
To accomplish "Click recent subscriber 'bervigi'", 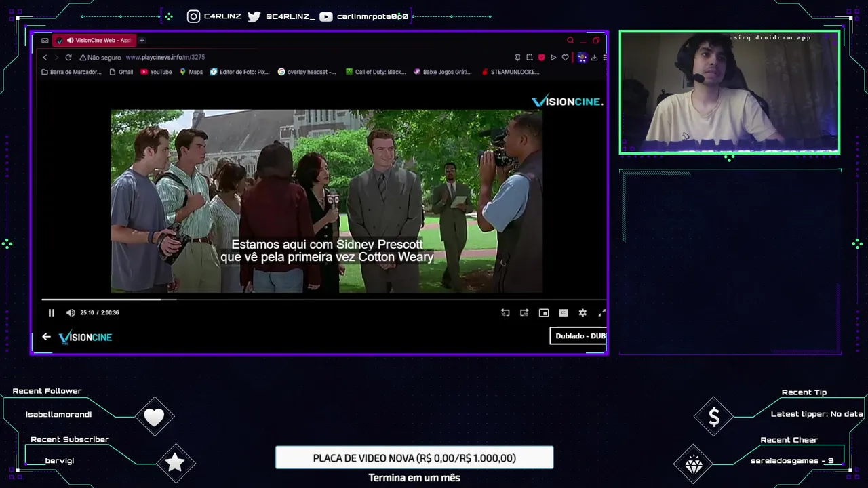I will coord(60,461).
